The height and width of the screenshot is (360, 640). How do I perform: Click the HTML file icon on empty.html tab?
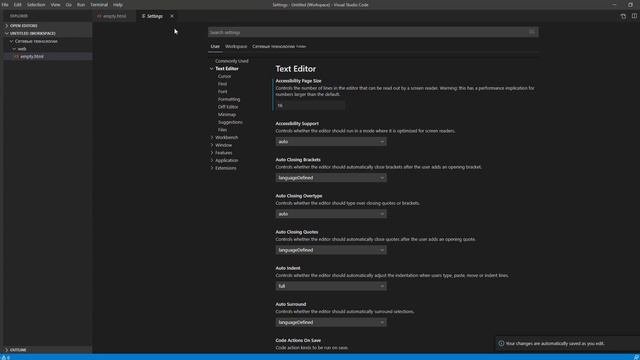pos(99,16)
